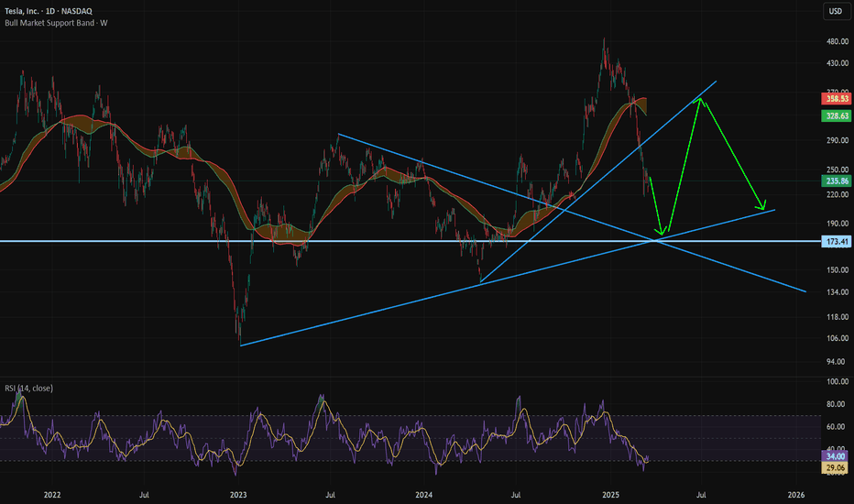This screenshot has height=504, width=854.
Task: Click the yellow RSI average label 29.06
Action: (x=835, y=467)
